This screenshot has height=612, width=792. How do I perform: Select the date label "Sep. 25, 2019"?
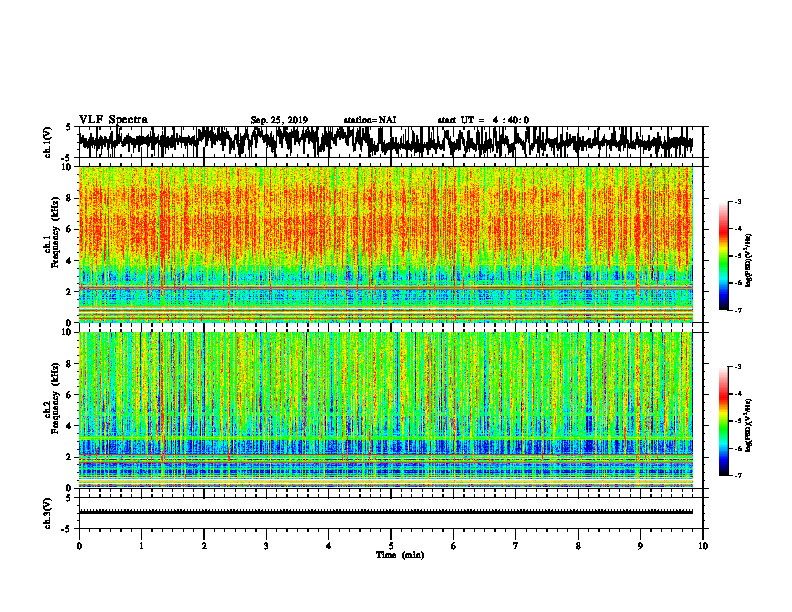(x=279, y=120)
